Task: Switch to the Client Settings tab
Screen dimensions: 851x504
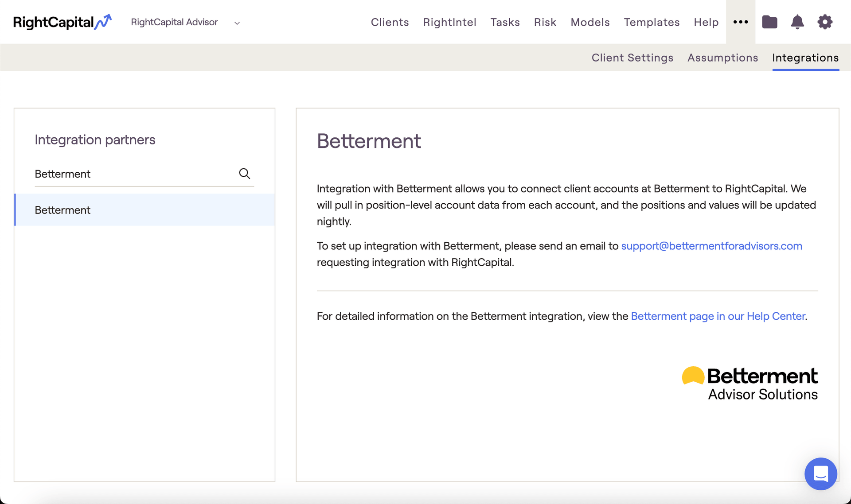Action: (x=632, y=58)
